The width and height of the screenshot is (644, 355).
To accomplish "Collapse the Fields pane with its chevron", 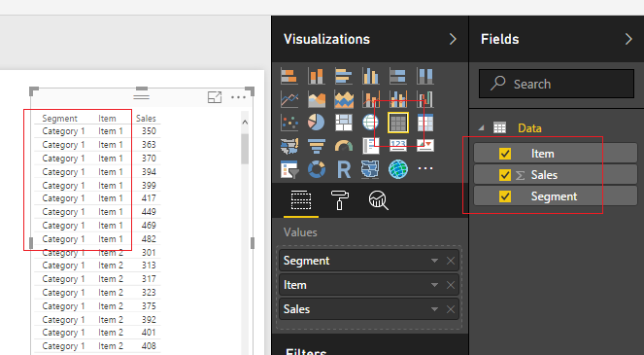I will 628,39.
